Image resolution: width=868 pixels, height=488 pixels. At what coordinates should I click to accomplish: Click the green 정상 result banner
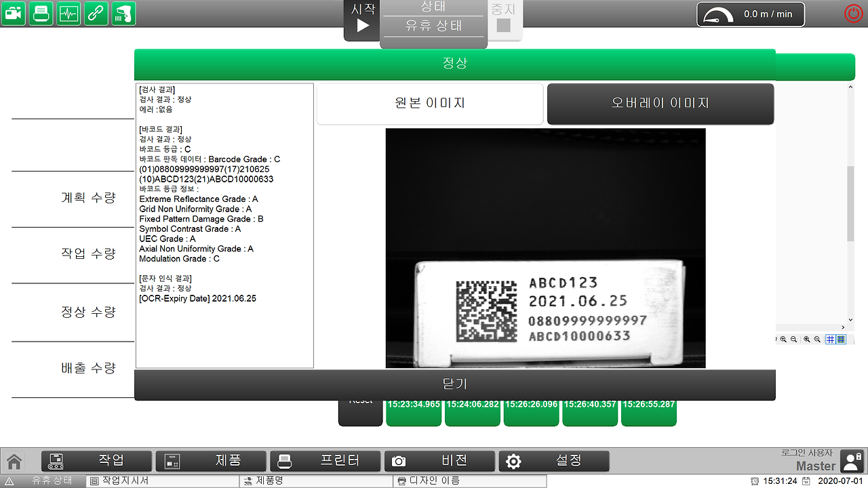(455, 64)
